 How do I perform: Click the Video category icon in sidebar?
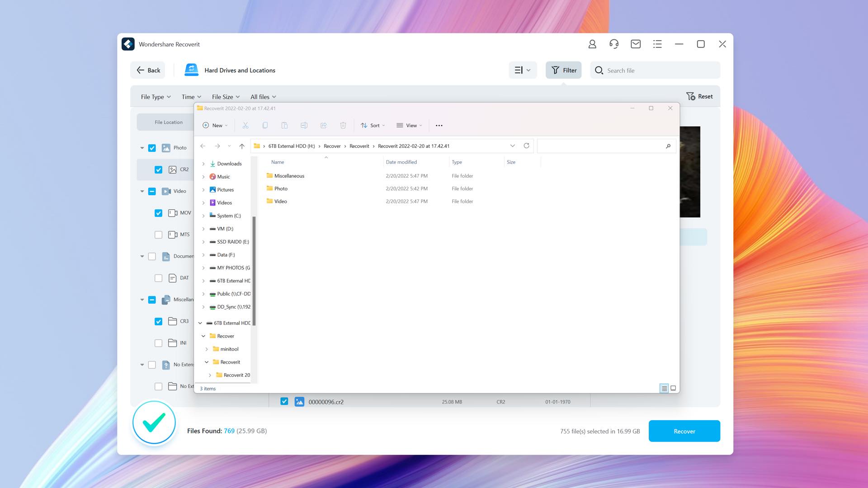(x=166, y=191)
